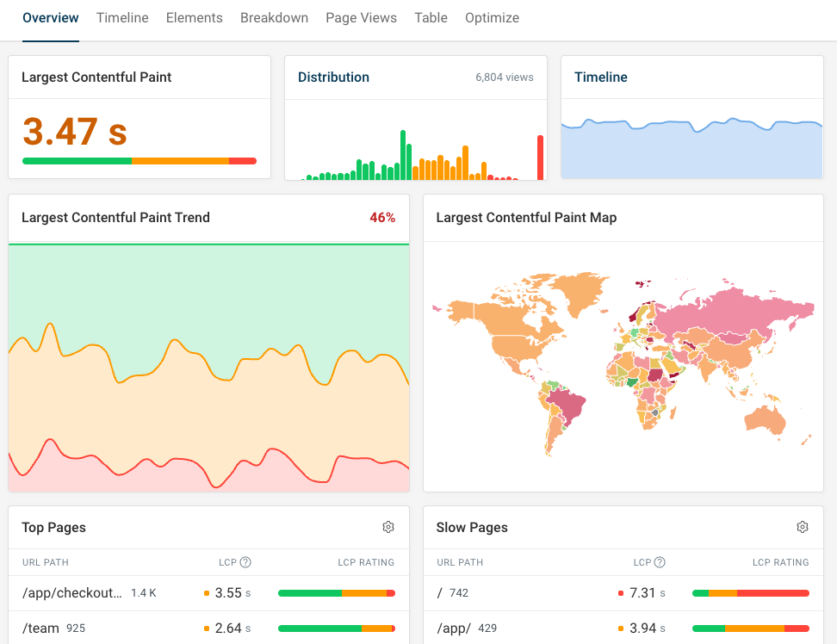The image size is (837, 644).
Task: Go to the Breakdown tab
Action: coord(274,17)
